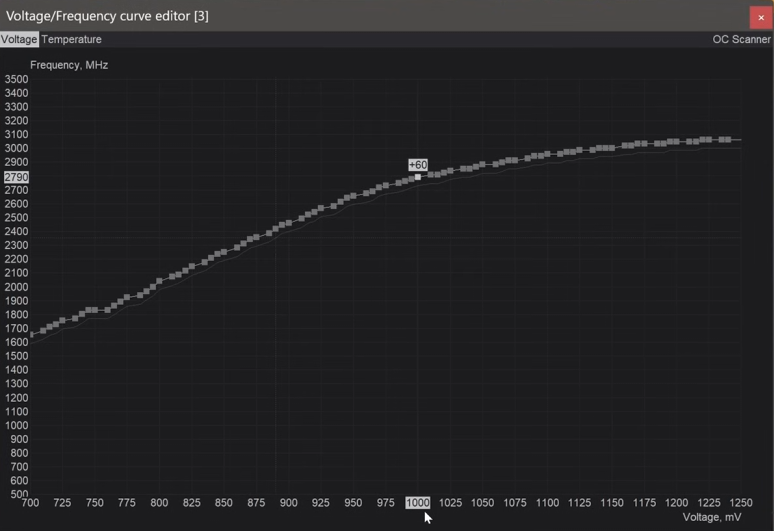This screenshot has width=774, height=531.
Task: Click the 900 voltage axis label
Action: tap(289, 503)
